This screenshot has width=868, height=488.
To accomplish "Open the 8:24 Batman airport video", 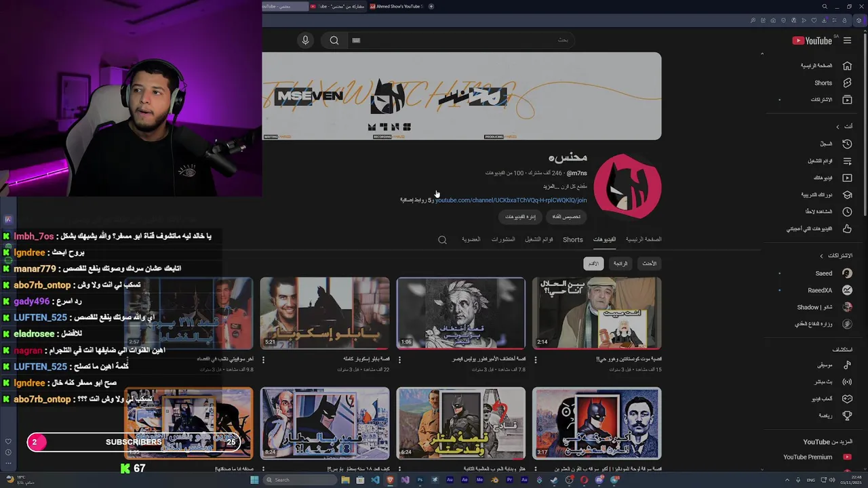I will coord(325,424).
